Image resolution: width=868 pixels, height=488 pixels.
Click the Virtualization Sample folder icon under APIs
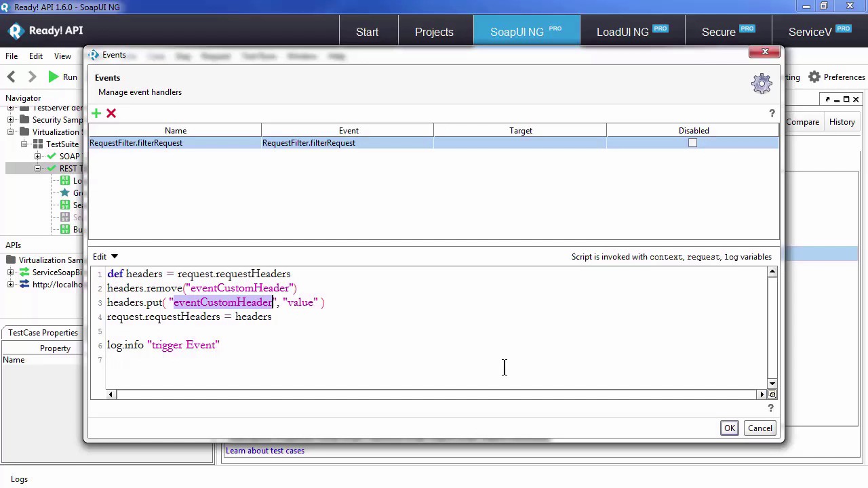point(11,260)
